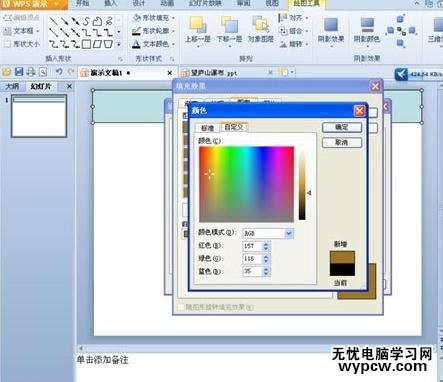Viewport: 443px width, 382px height.
Task: Switch to the 视图 ribbon tab
Action: click(272, 4)
